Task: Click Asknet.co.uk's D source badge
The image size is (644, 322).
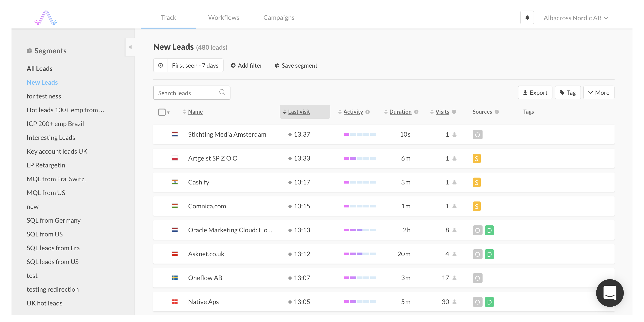Action: coord(489,254)
